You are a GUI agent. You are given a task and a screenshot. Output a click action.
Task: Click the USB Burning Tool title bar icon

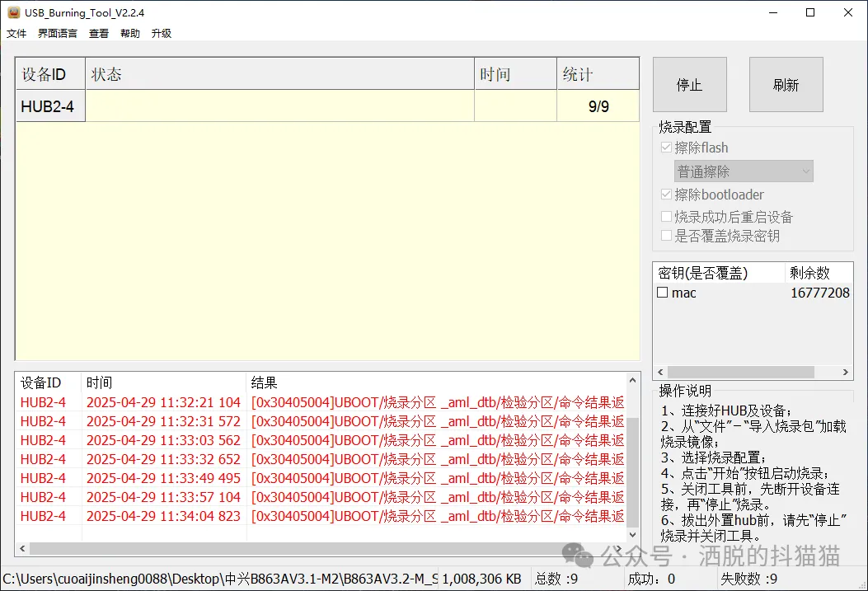[x=13, y=12]
